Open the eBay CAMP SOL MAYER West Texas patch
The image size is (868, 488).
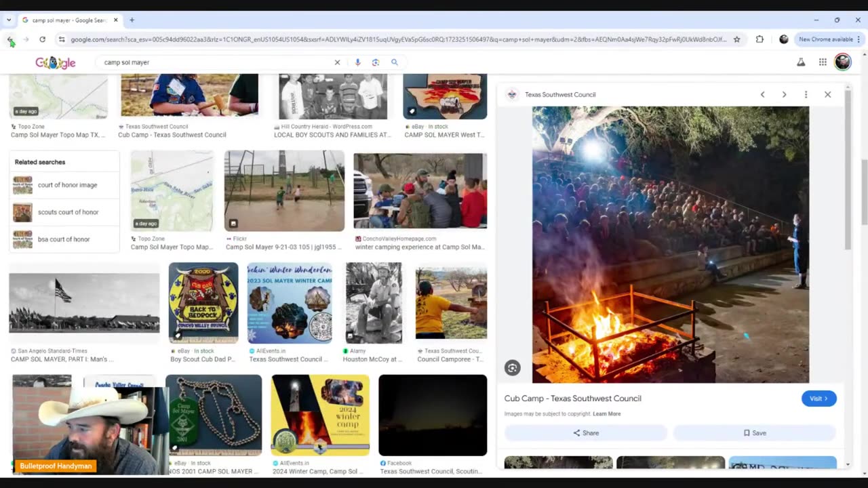(445, 97)
